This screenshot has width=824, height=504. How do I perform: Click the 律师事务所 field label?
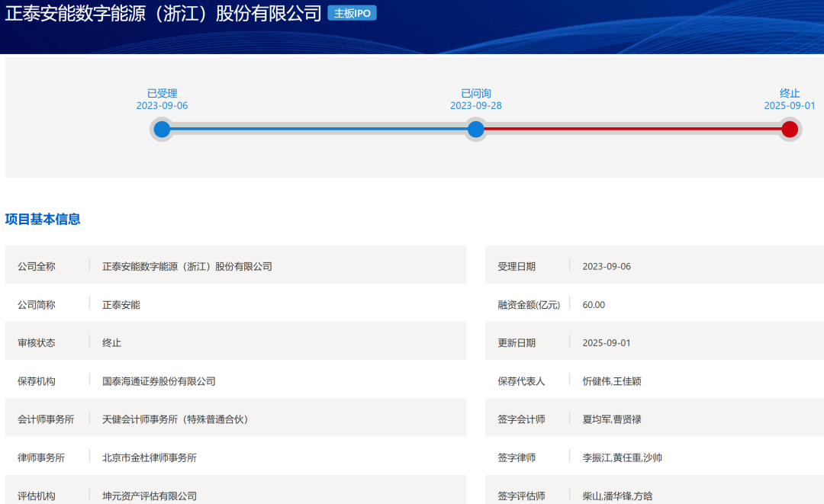pyautogui.click(x=41, y=457)
